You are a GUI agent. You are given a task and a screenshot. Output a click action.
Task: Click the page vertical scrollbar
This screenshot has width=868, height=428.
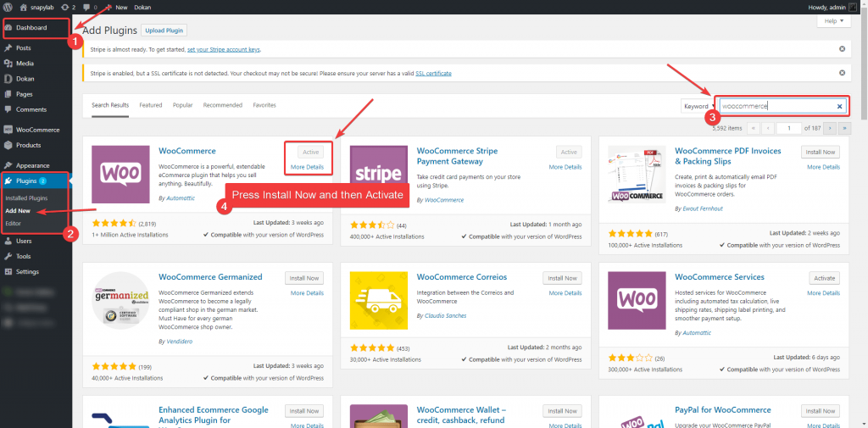(x=864, y=66)
